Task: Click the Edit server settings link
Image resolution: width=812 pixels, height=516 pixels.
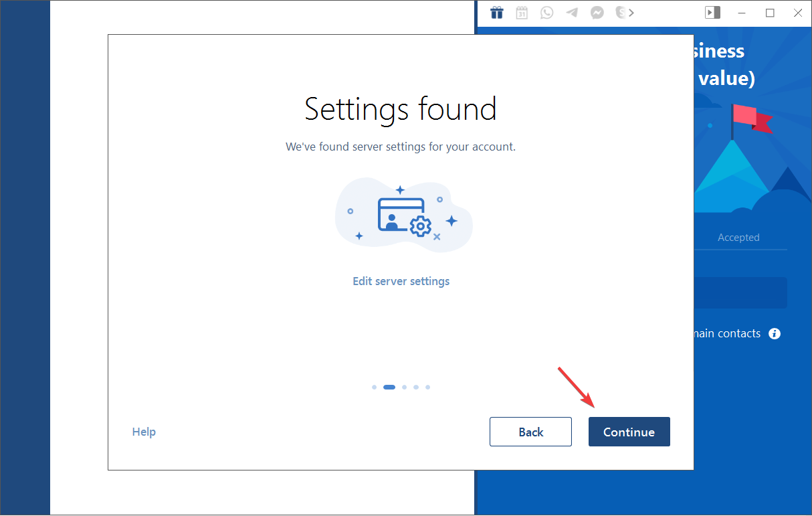Action: point(401,281)
